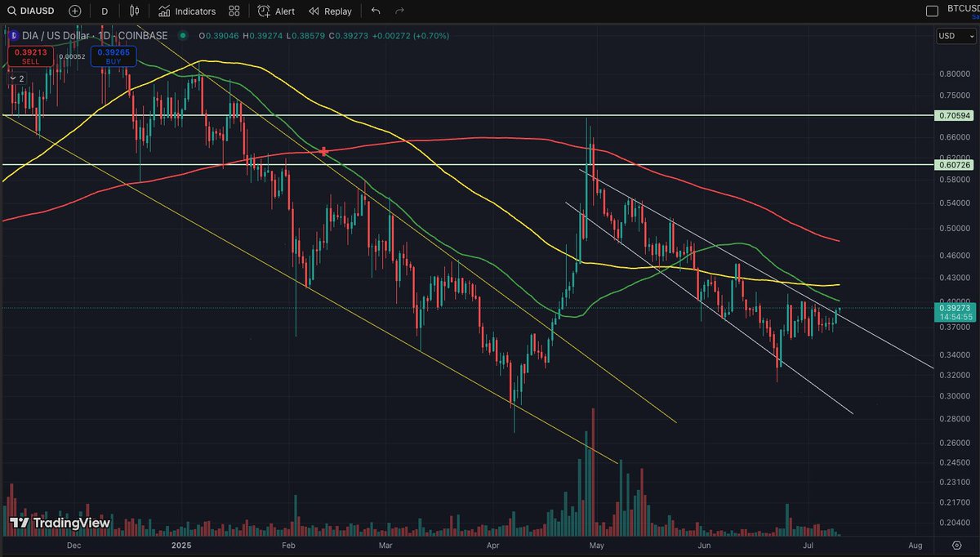Viewport: 980px width, 557px height.
Task: Click the 0.30000 price axis label
Action: [x=953, y=396]
